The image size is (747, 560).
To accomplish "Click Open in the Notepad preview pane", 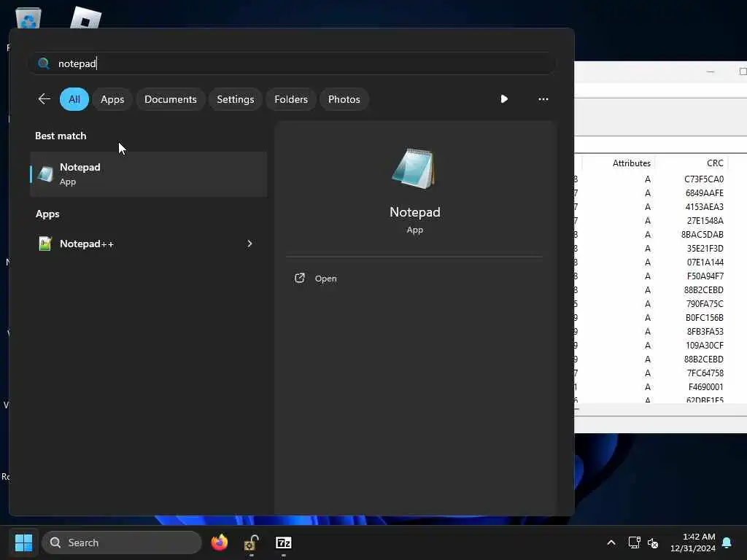I will [x=325, y=279].
